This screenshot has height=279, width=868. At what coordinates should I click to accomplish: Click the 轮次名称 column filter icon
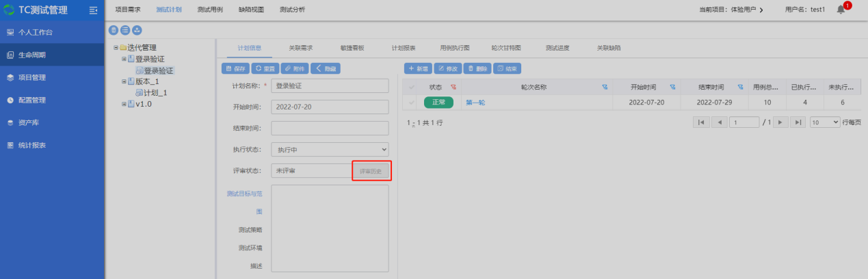pos(605,88)
